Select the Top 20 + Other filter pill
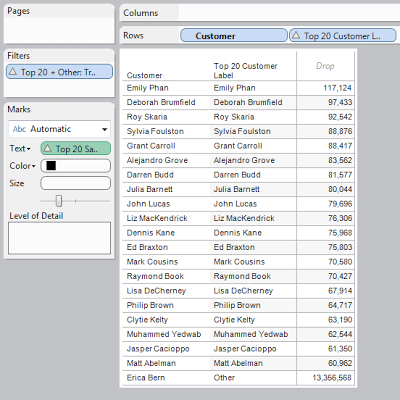Screen dimensions: 400x400 (59, 72)
